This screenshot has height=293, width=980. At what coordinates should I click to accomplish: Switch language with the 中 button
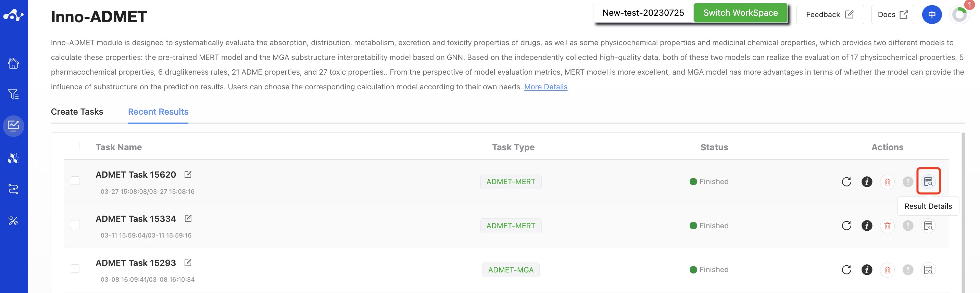click(932, 14)
